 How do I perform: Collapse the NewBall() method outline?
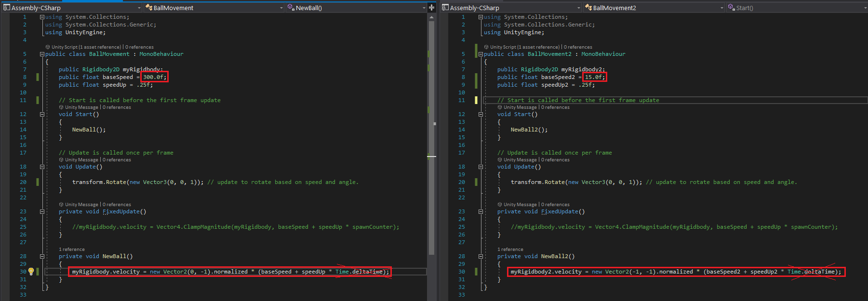click(x=42, y=256)
